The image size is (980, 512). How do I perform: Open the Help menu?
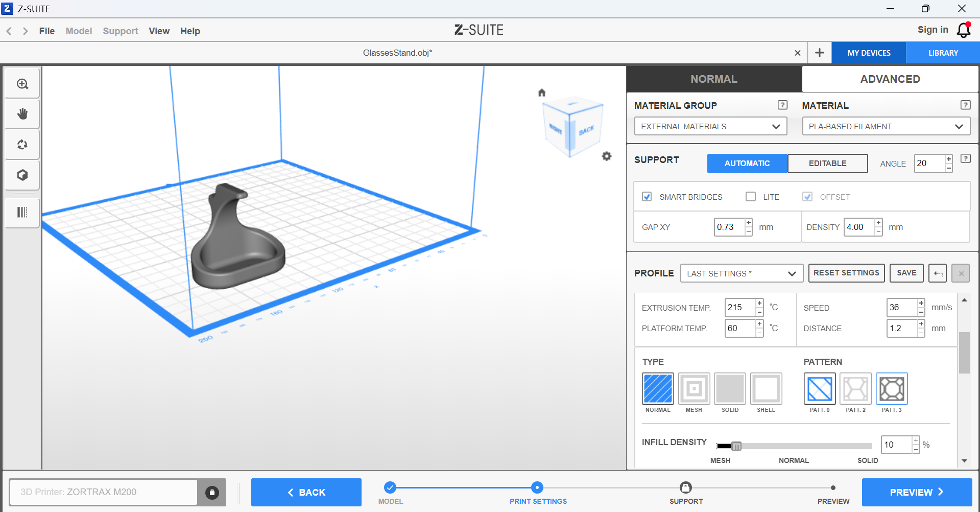pos(190,31)
